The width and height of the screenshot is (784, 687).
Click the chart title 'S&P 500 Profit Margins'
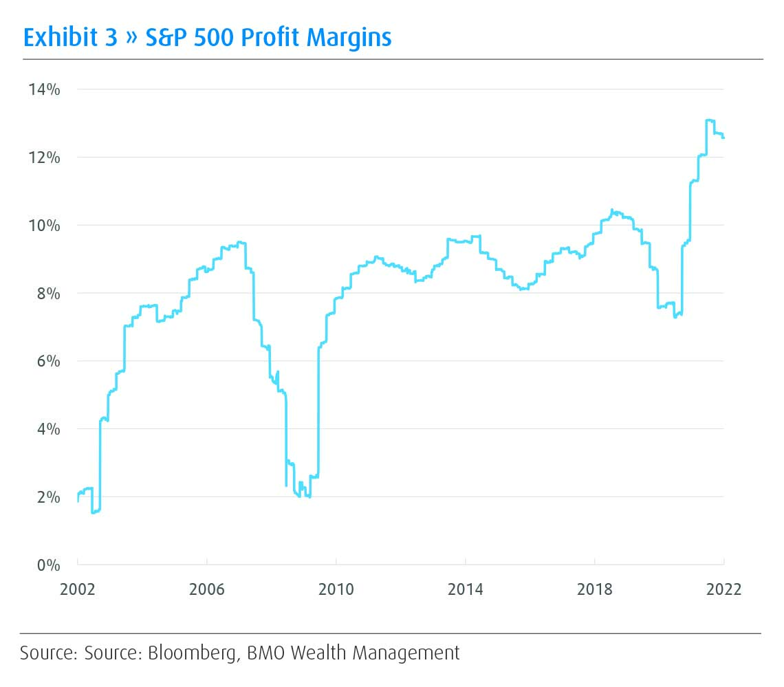(268, 37)
